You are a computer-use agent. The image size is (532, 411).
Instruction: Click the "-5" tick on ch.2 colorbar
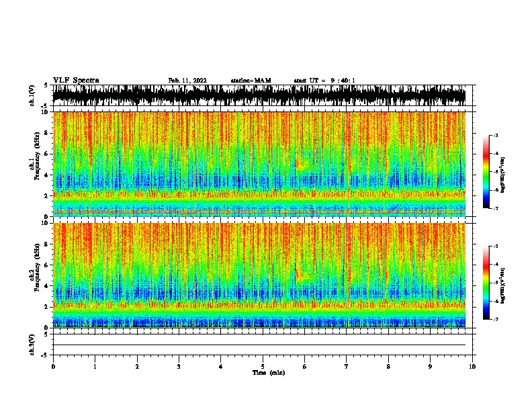coord(495,283)
